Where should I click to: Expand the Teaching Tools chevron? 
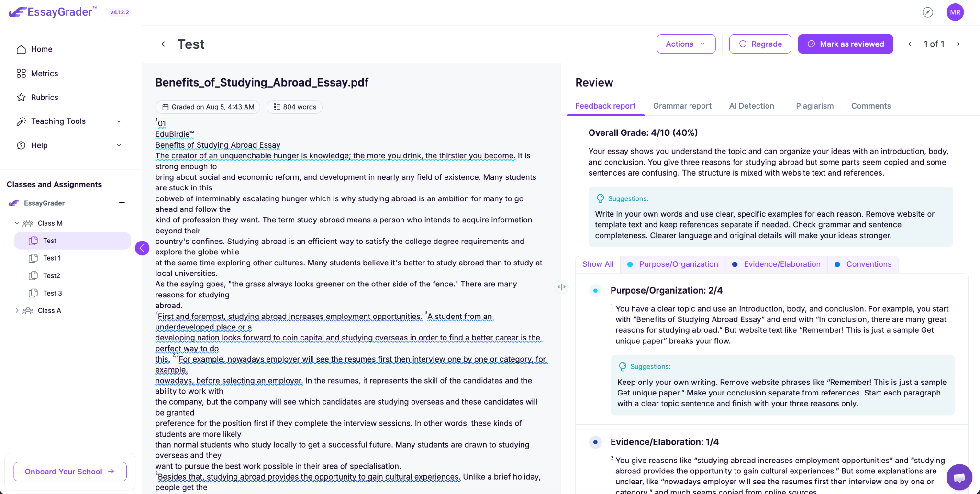coord(119,121)
